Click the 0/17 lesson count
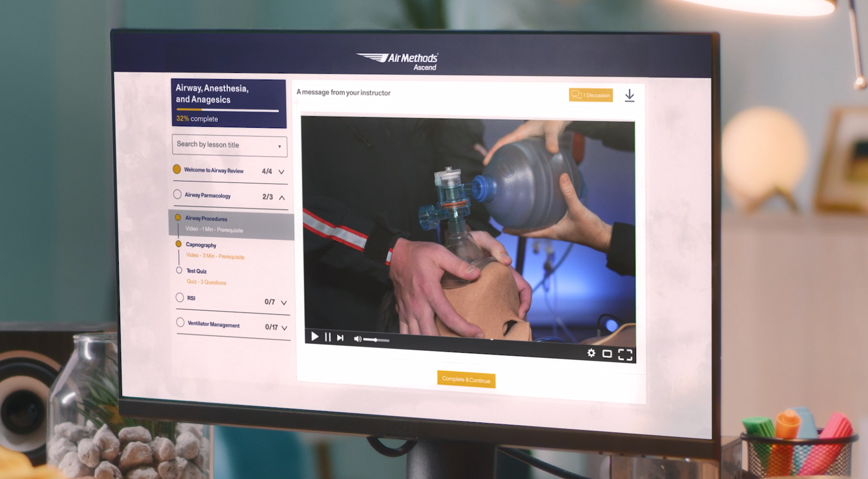The width and height of the screenshot is (868, 479). (271, 327)
